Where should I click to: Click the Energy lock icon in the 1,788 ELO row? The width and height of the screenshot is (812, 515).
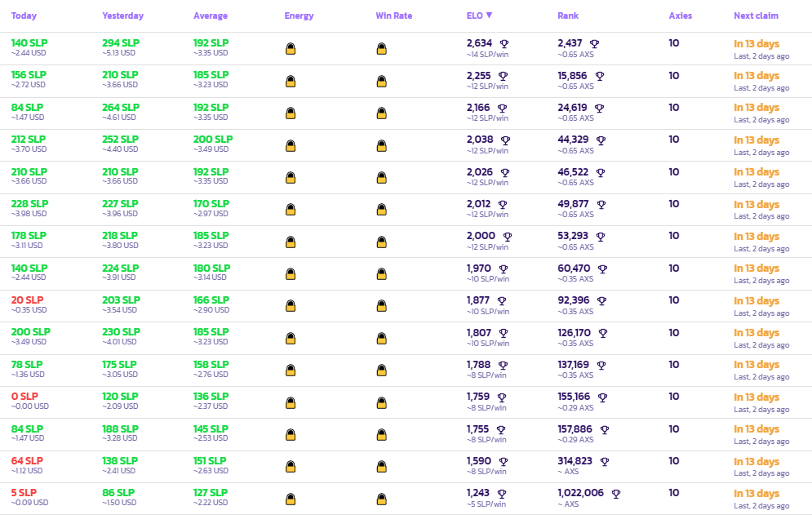click(291, 371)
